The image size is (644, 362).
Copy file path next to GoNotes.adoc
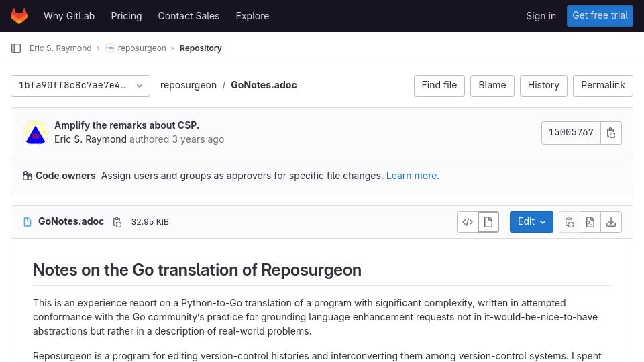click(117, 222)
